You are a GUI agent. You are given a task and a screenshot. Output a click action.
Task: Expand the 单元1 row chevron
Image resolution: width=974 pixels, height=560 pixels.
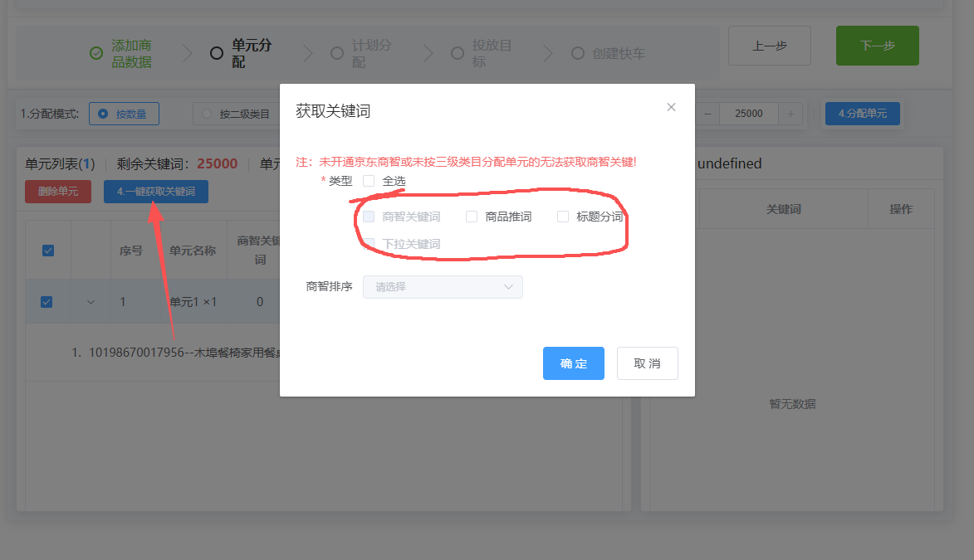[x=91, y=302]
